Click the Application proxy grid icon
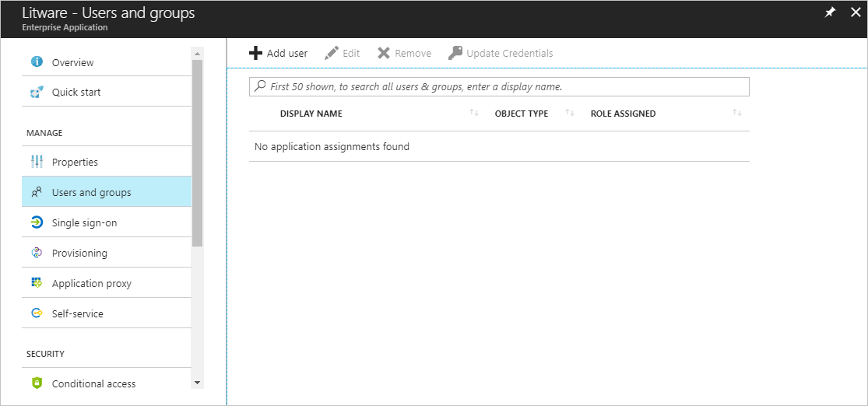The image size is (868, 406). click(x=37, y=283)
